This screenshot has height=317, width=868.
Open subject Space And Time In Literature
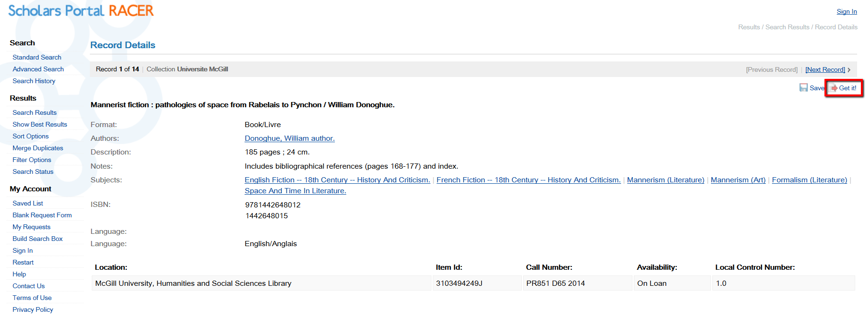[x=295, y=191]
